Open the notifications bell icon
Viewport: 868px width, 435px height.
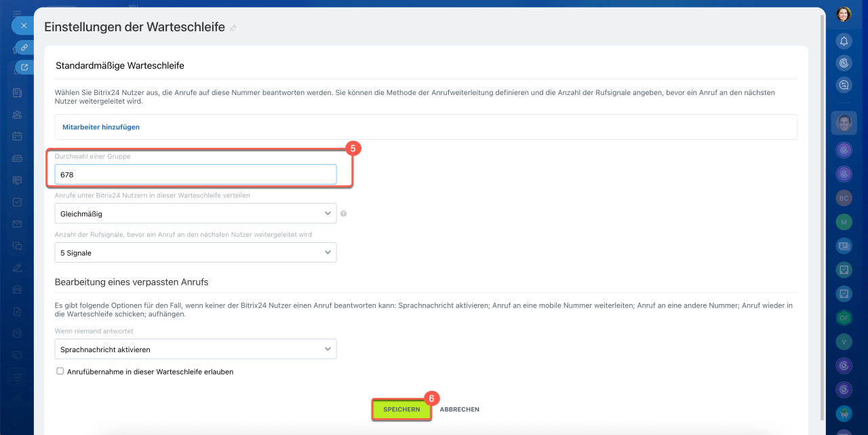(x=844, y=41)
